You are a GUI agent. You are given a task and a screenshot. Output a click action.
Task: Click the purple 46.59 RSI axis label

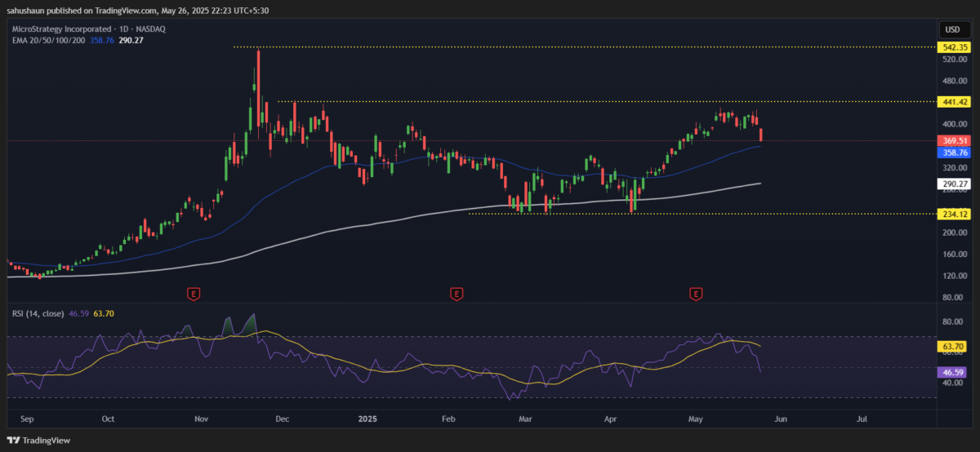tap(952, 371)
